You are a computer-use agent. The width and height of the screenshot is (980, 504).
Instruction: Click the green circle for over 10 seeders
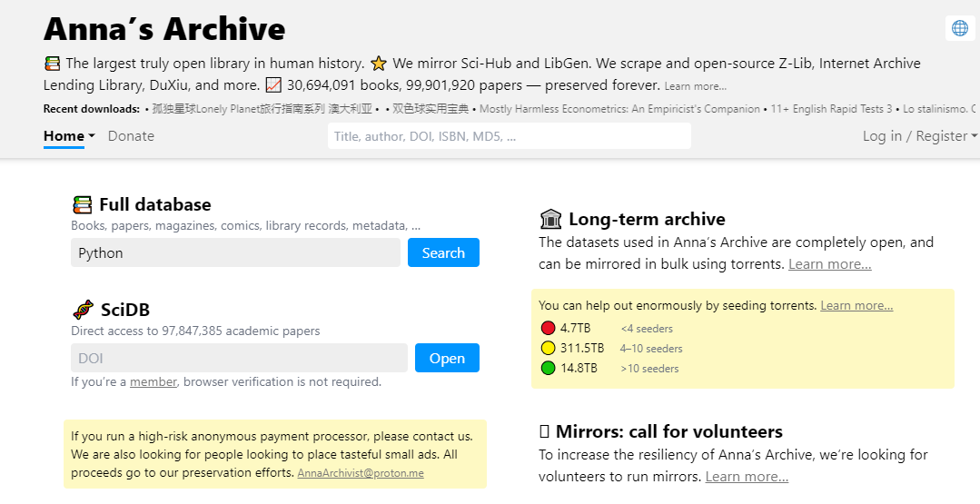point(548,368)
